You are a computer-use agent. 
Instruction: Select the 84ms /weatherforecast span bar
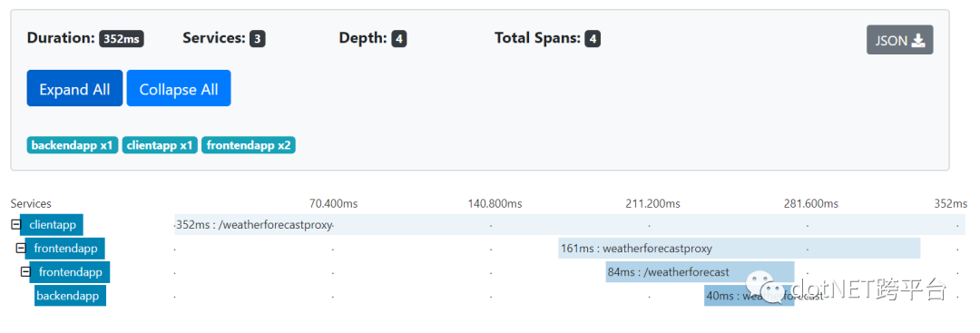pos(700,272)
